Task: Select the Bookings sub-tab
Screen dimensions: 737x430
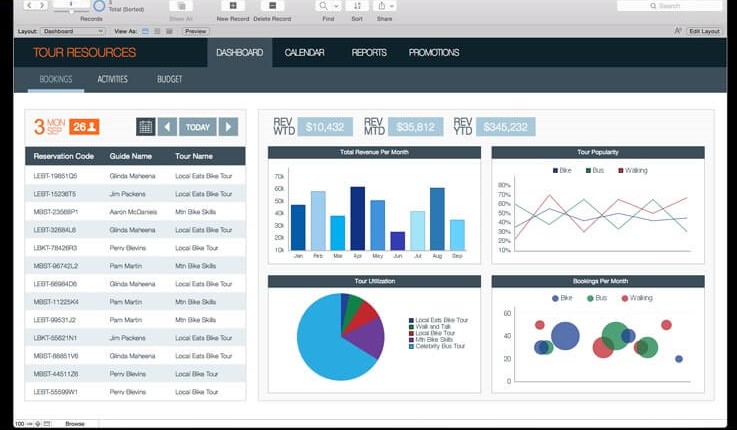Action: (56, 79)
